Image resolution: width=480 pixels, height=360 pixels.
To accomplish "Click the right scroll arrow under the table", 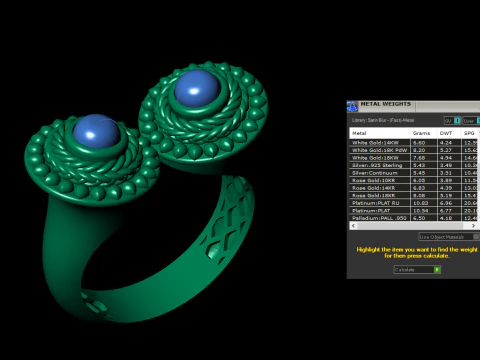I will (473, 226).
